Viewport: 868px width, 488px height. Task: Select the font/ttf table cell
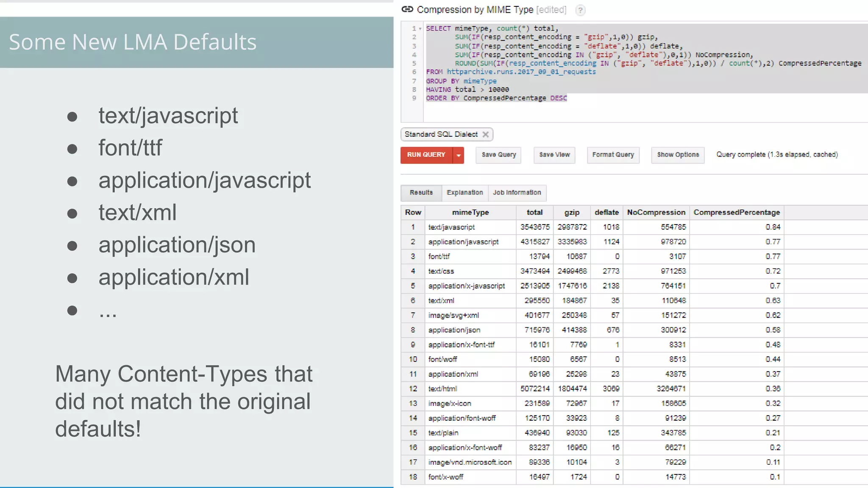pyautogui.click(x=470, y=257)
